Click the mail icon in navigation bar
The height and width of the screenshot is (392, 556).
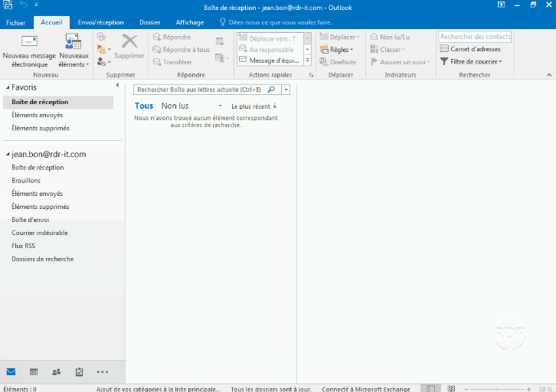[11, 372]
